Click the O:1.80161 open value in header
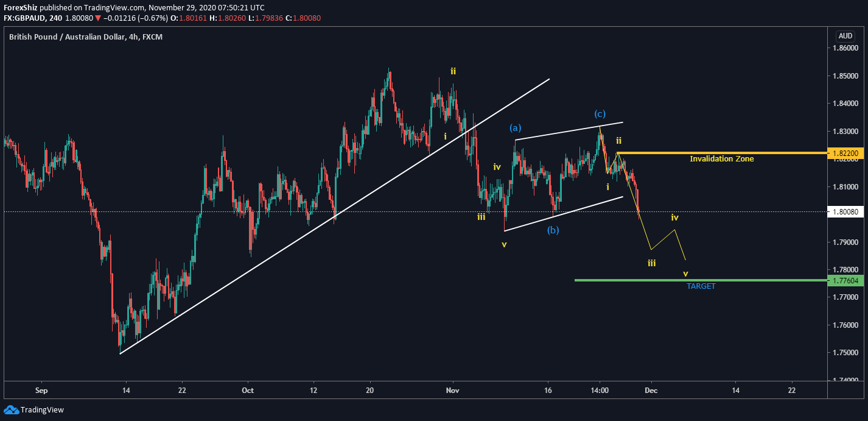The height and width of the screenshot is (421, 868). pos(187,18)
